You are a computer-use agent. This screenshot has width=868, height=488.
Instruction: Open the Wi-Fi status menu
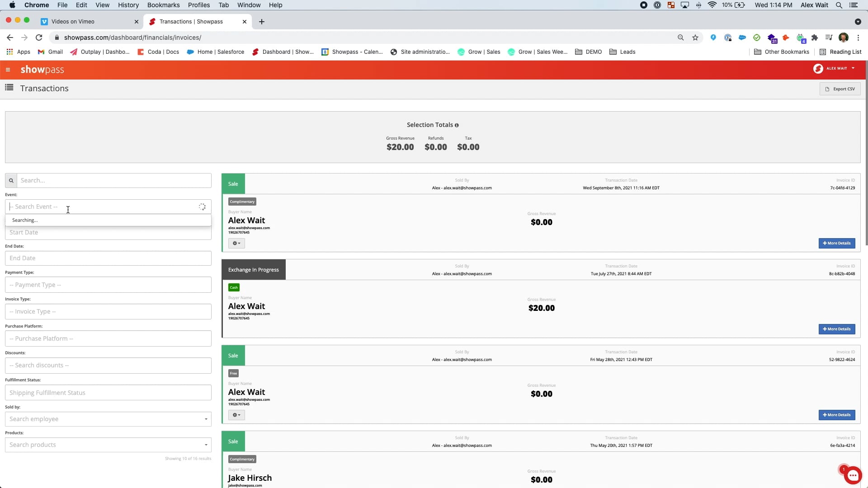[x=712, y=5]
